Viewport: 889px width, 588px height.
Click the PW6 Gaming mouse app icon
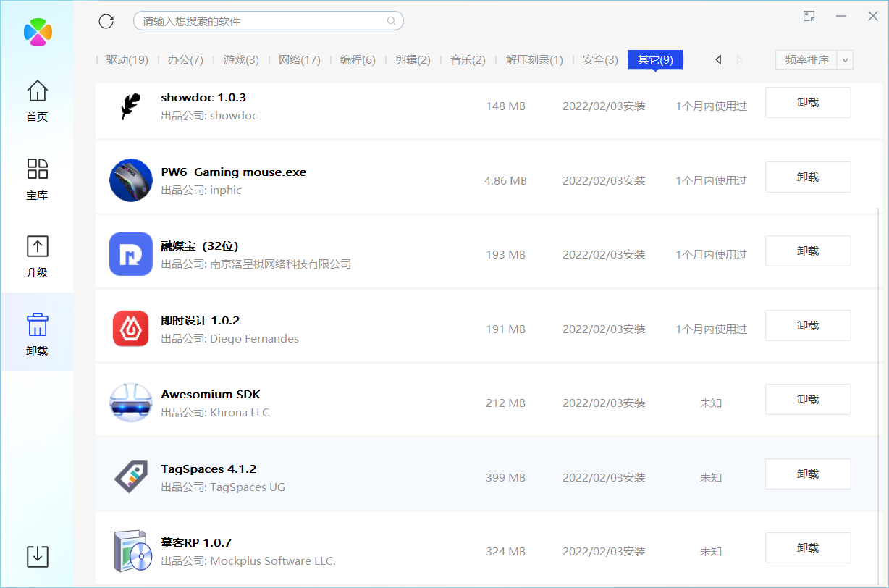[x=131, y=180]
